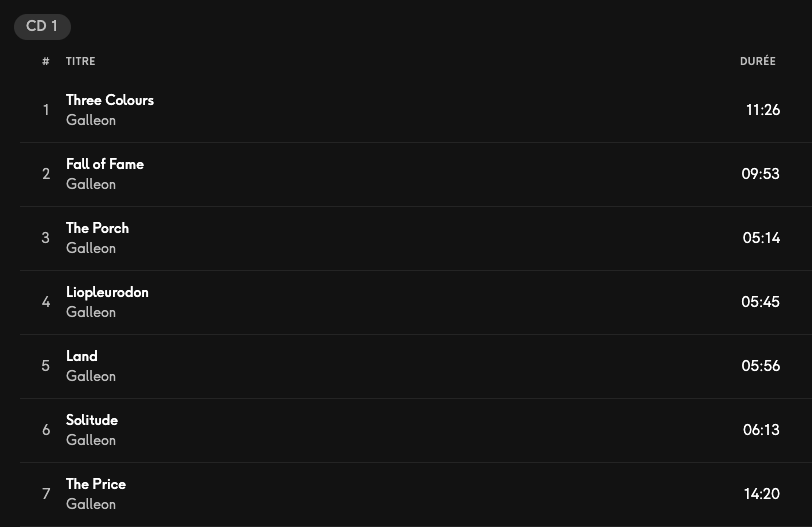This screenshot has width=812, height=527.
Task: Click the Liopleurodon track title
Action: click(x=107, y=292)
